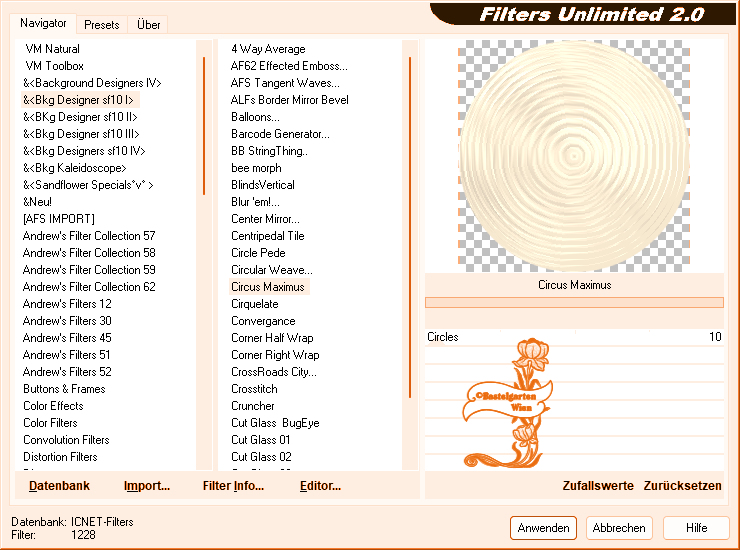Click the Anwenden button

point(543,528)
